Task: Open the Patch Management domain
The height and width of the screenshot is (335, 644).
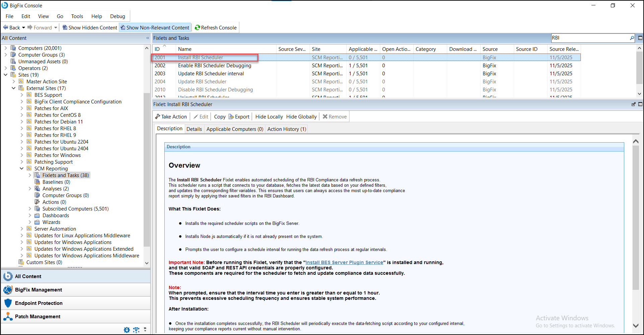Action: pyautogui.click(x=37, y=316)
